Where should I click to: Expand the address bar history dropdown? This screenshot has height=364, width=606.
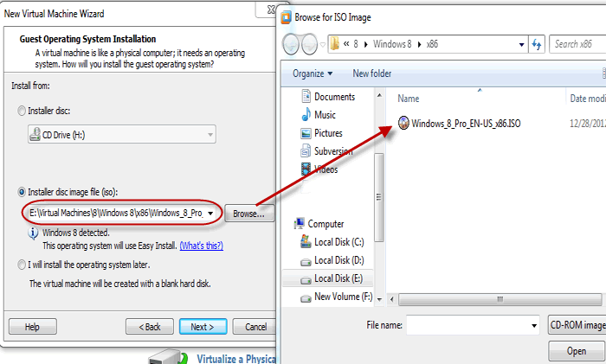pos(521,45)
